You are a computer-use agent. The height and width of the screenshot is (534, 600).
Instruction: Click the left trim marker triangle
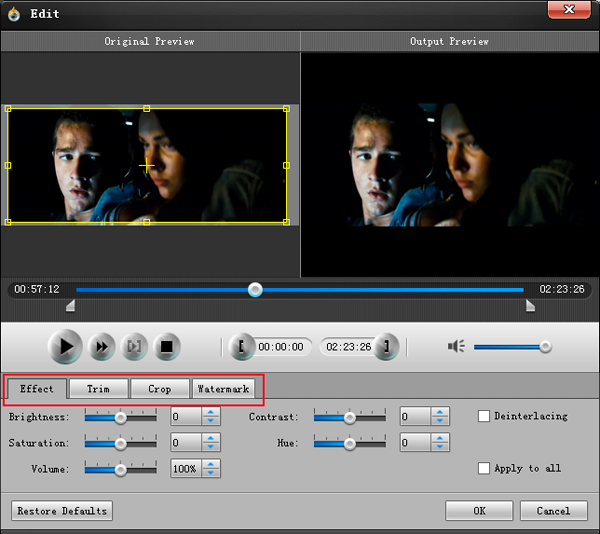pos(70,306)
